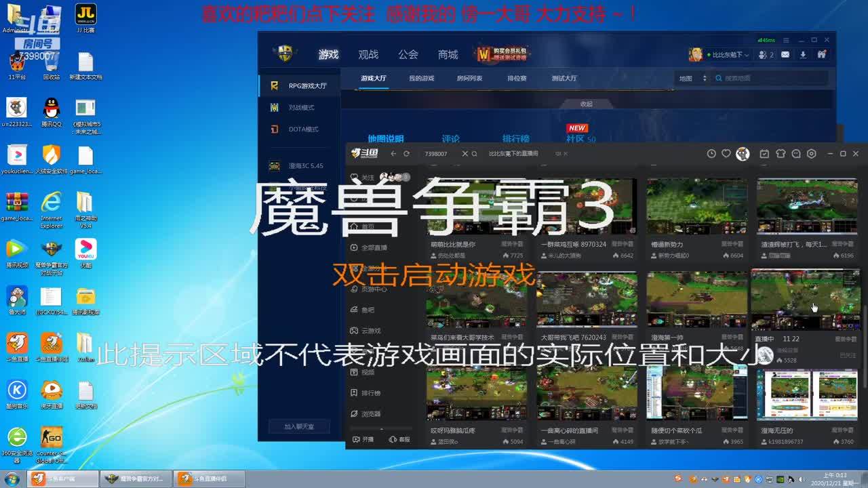Screen dimensions: 868x488
Task: Open 关注 in the Douyu sidebar
Action: (363, 178)
